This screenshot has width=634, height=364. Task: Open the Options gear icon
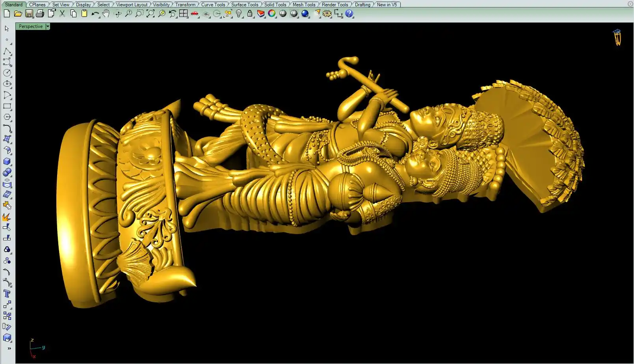(x=327, y=14)
